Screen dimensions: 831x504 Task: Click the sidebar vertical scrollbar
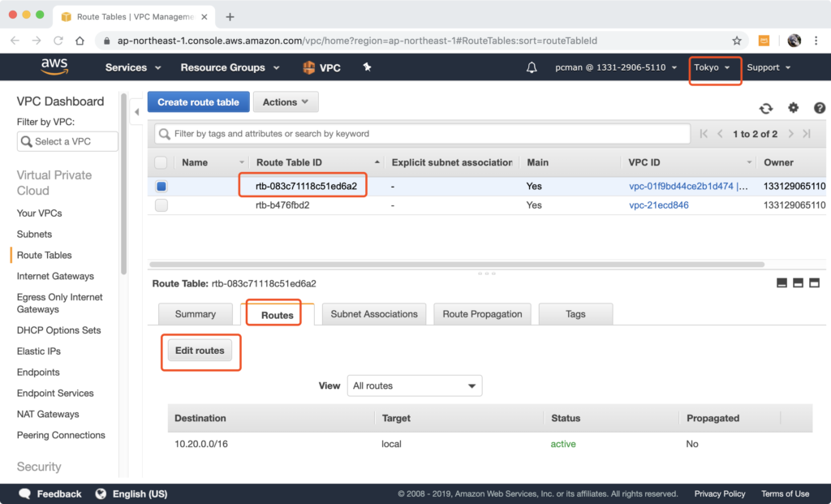(x=123, y=184)
